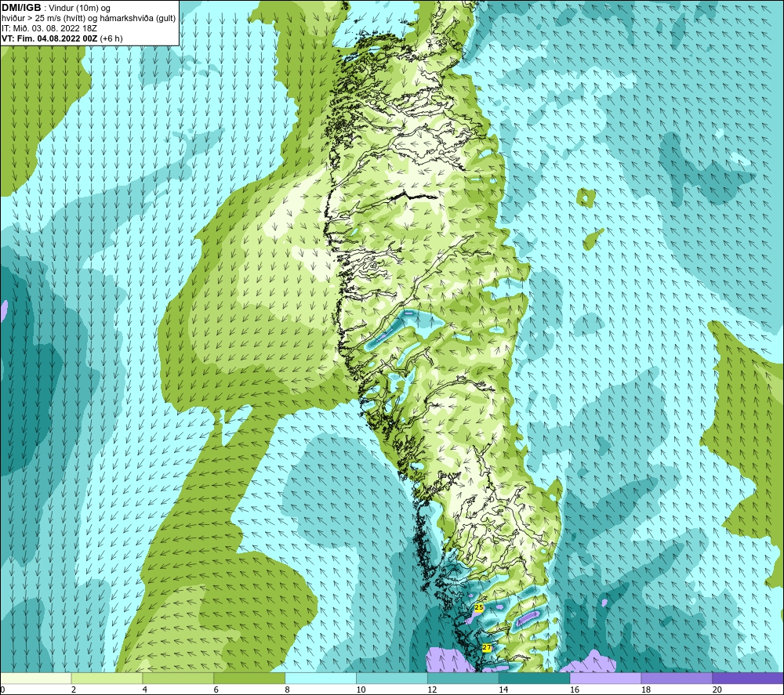Select the light cyan 8–10 m/s legend swatch
This screenshot has width=784, height=695.
point(321,678)
